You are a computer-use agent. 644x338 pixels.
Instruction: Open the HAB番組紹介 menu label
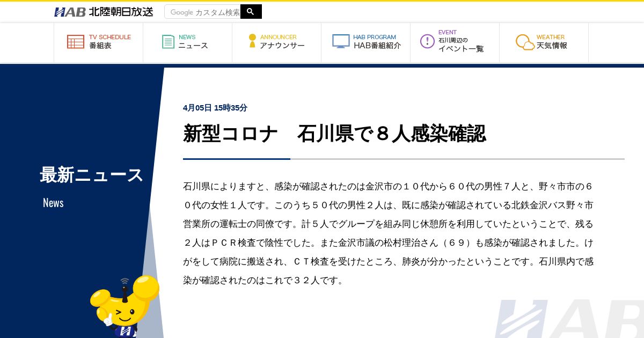point(377,46)
